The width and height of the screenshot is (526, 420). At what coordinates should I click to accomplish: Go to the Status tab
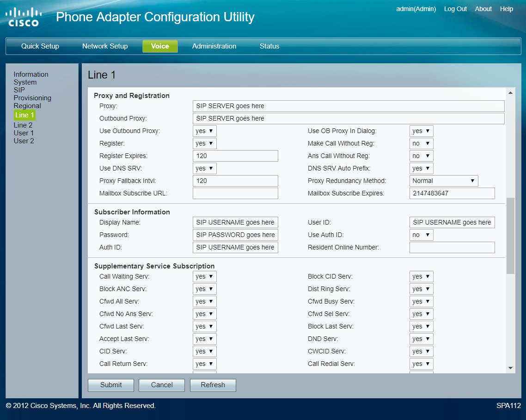point(269,46)
